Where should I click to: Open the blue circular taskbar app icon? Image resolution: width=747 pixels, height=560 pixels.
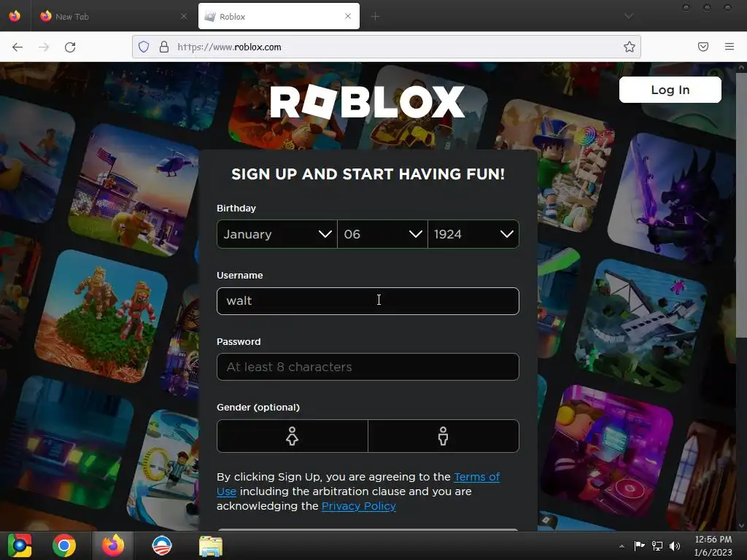click(x=161, y=545)
